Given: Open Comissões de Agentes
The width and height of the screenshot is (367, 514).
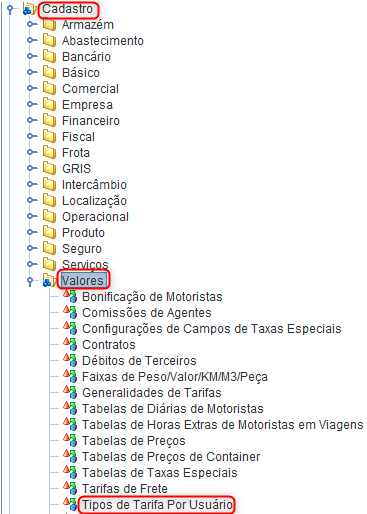Looking at the screenshot, I should point(147,313).
